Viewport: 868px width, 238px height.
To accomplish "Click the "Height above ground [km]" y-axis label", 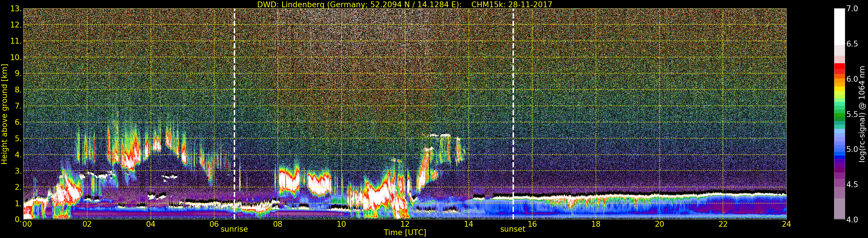I will pyautogui.click(x=4, y=114).
